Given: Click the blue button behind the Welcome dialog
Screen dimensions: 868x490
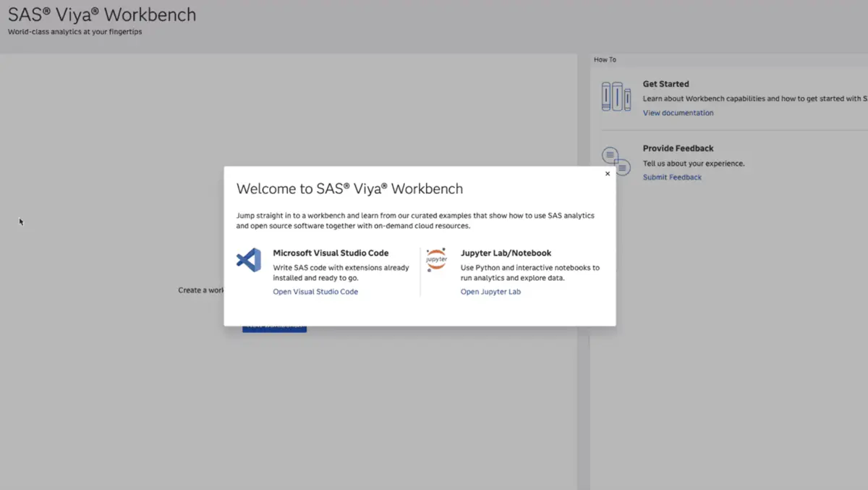Looking at the screenshot, I should [274, 329].
